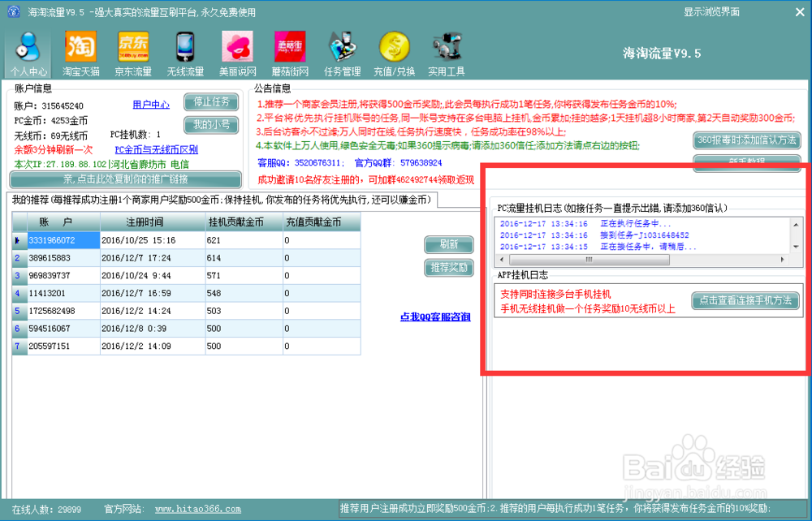Select account cell 205597151

pos(63,346)
